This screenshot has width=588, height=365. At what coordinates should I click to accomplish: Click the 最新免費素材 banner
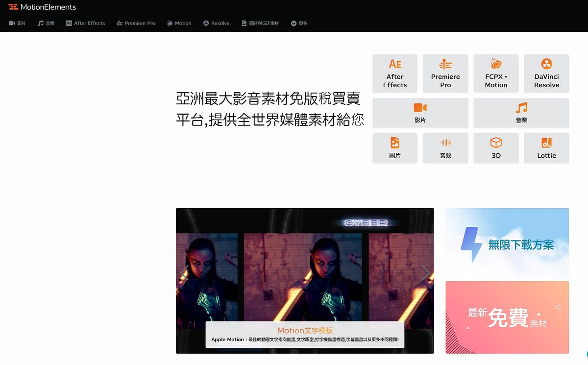point(507,317)
